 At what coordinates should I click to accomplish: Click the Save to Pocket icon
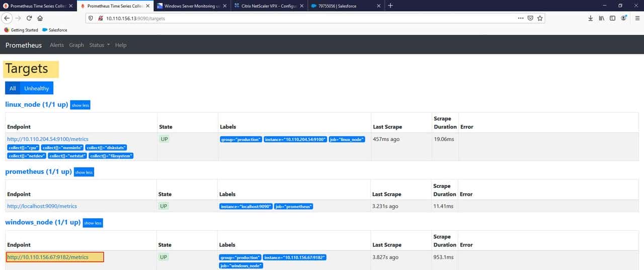click(x=530, y=18)
